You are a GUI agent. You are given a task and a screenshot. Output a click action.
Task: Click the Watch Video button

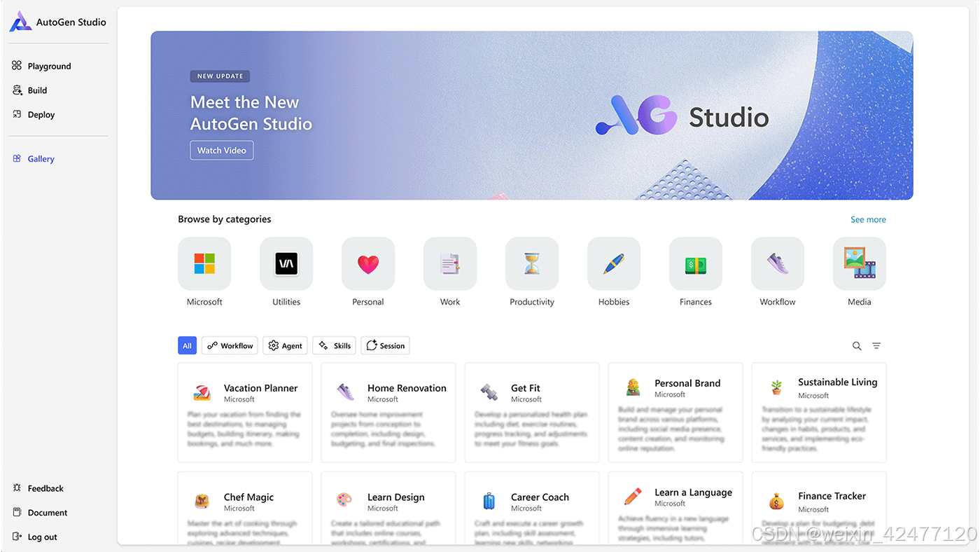coord(222,151)
